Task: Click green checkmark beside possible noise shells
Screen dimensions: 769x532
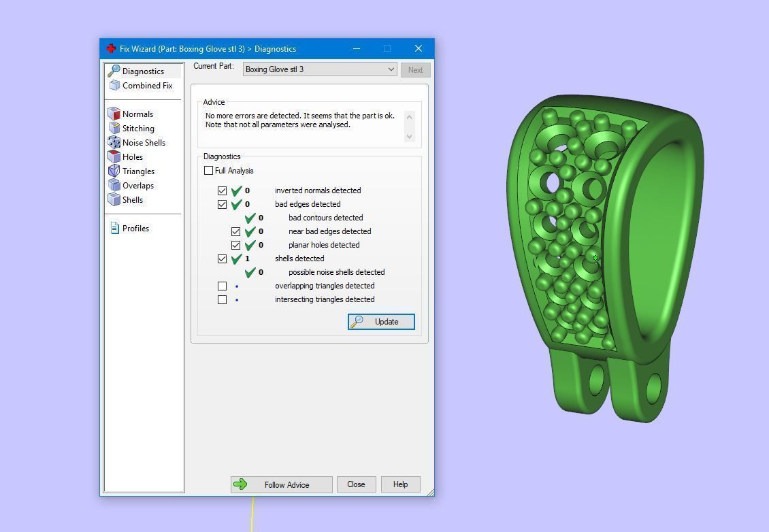Action: point(250,272)
